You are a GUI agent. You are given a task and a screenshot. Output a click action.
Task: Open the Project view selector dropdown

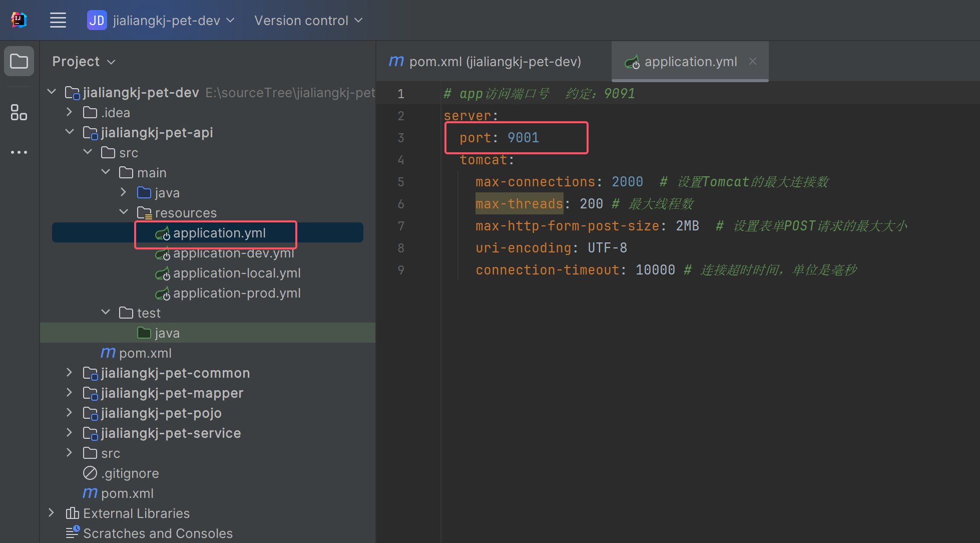click(84, 61)
